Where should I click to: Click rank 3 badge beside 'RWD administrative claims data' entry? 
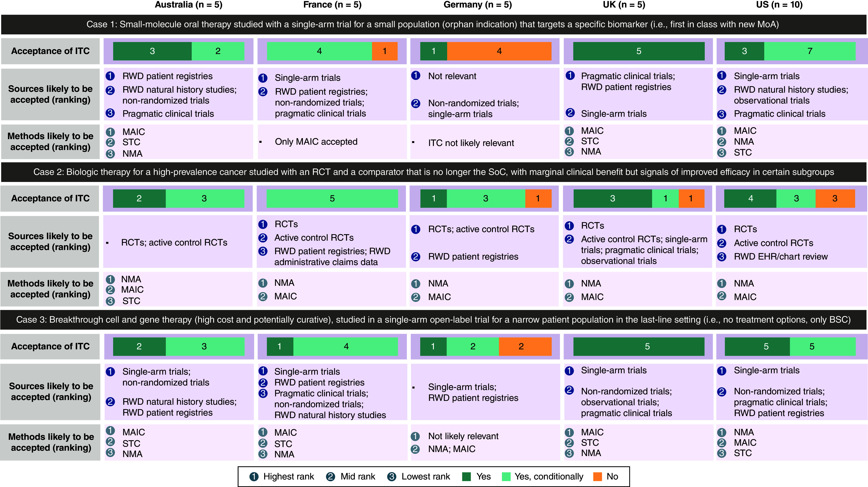pos(263,251)
